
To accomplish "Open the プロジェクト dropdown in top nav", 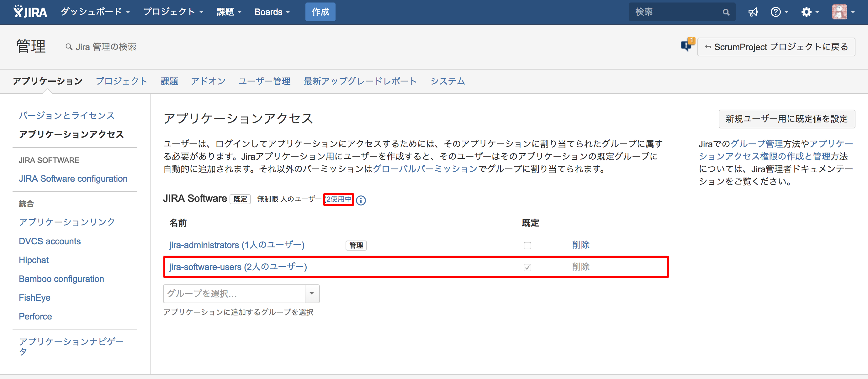I will point(173,12).
